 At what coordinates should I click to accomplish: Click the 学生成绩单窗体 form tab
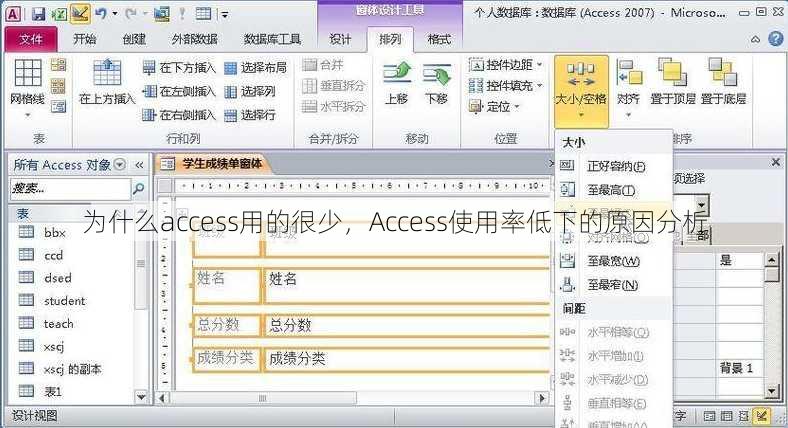coord(213,163)
